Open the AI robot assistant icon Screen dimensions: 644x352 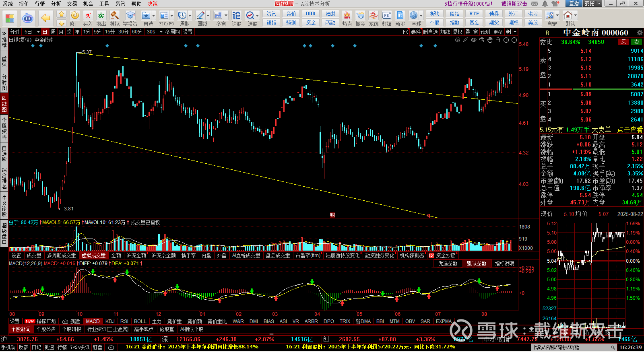[x=28, y=18]
